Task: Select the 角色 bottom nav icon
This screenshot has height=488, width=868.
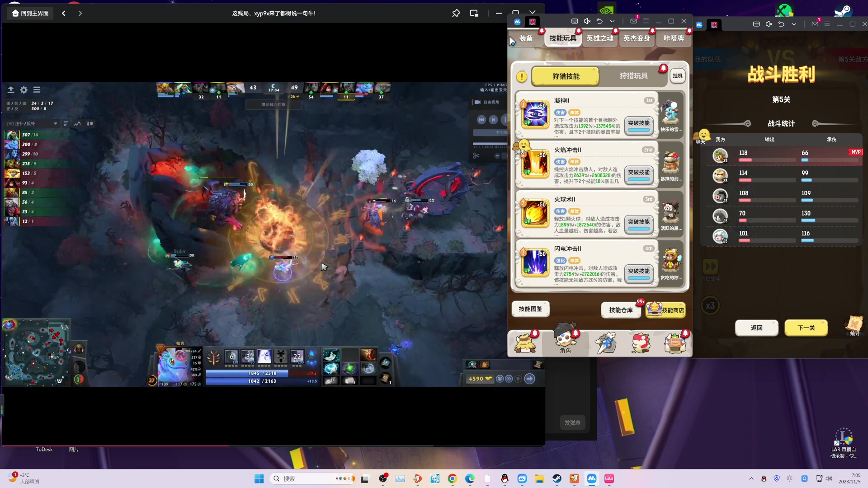Action: coord(565,339)
